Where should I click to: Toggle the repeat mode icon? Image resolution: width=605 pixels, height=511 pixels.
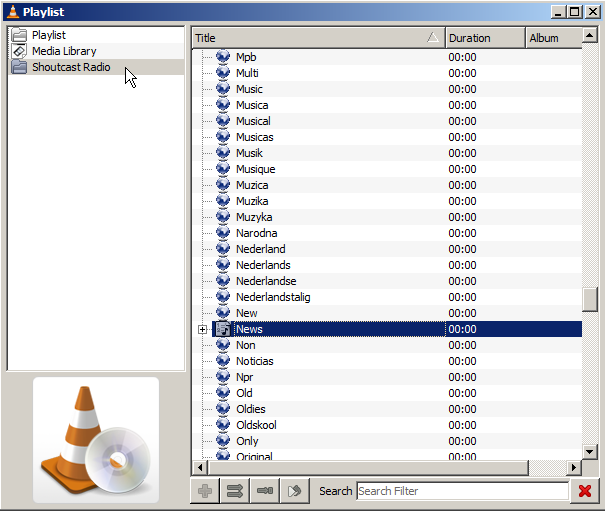coord(265,491)
